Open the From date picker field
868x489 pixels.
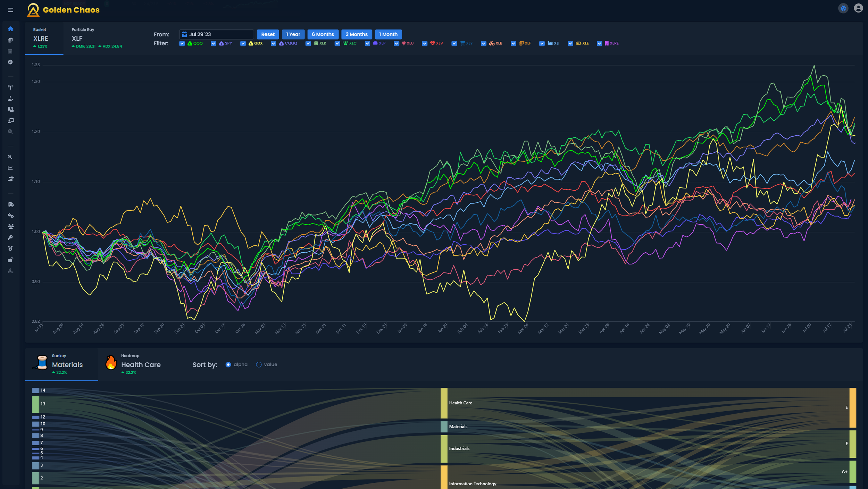[216, 34]
